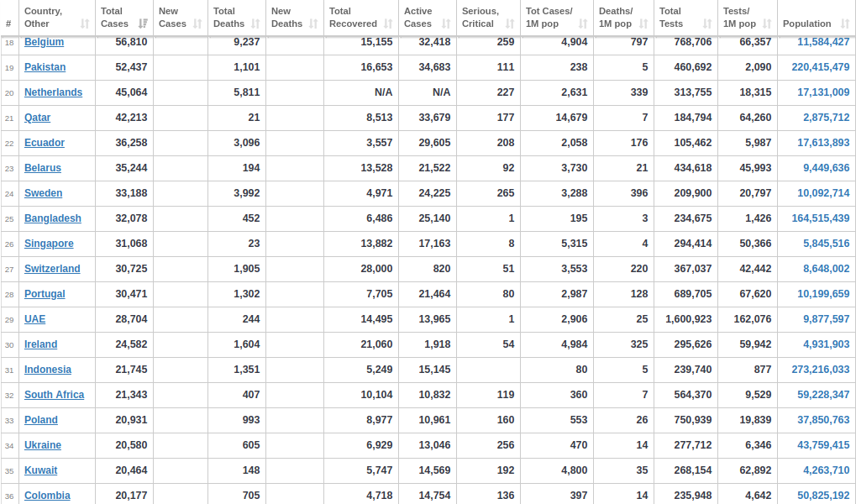Click Bangladesh population 164,515,439
The height and width of the screenshot is (504, 856).
click(821, 218)
